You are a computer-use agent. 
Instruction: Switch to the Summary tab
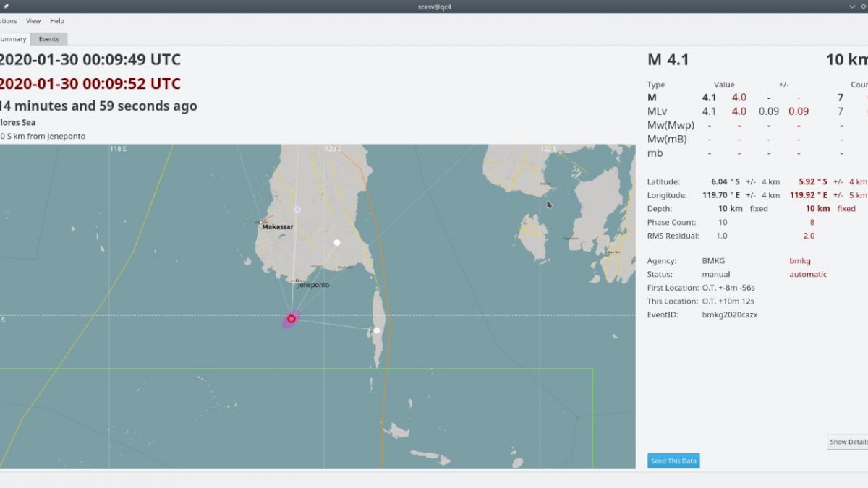point(12,39)
